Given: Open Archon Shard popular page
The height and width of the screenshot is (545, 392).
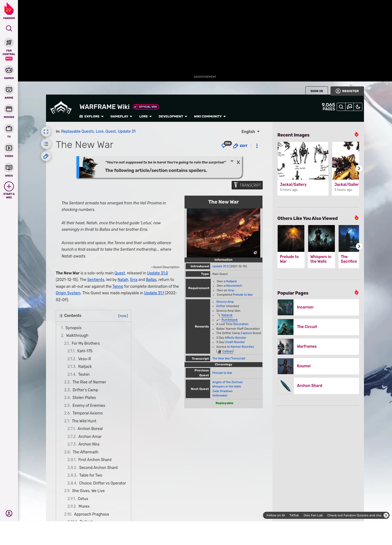Looking at the screenshot, I should coord(318,386).
